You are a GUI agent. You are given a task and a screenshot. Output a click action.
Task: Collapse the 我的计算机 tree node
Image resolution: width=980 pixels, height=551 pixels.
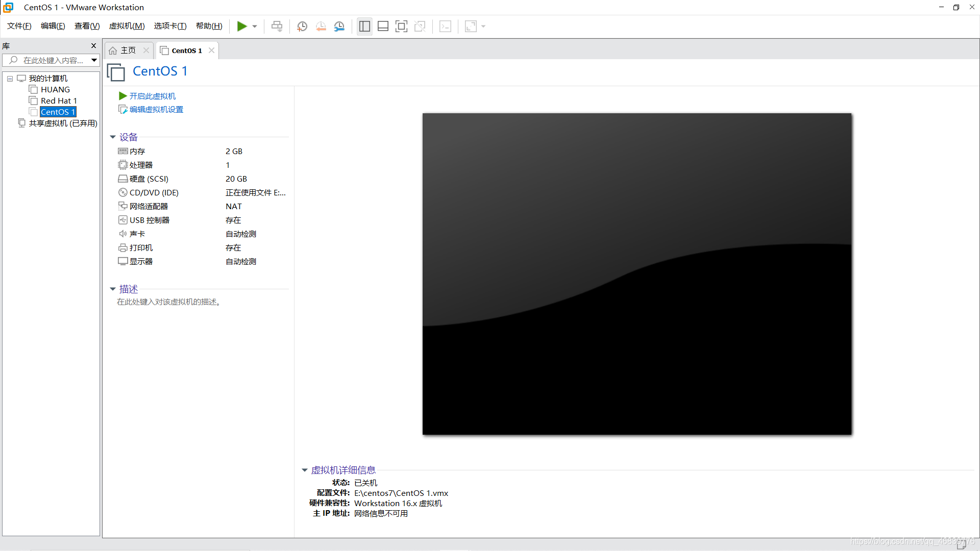[x=10, y=79]
